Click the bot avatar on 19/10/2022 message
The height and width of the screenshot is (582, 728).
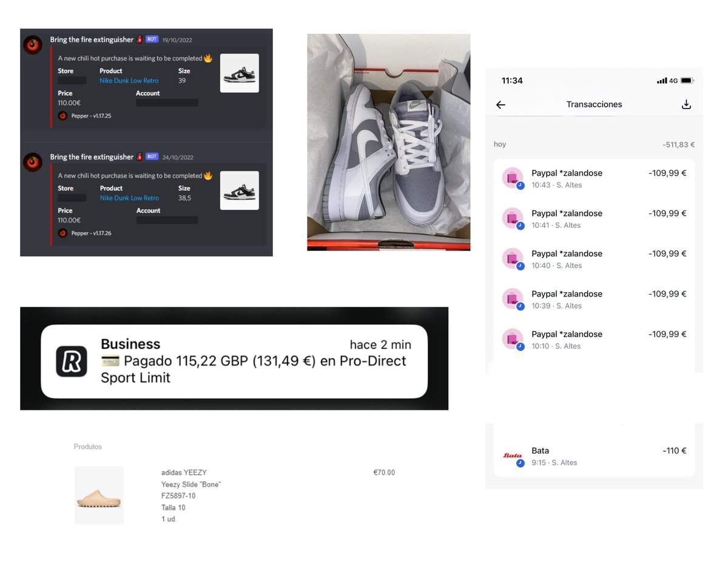point(33,45)
